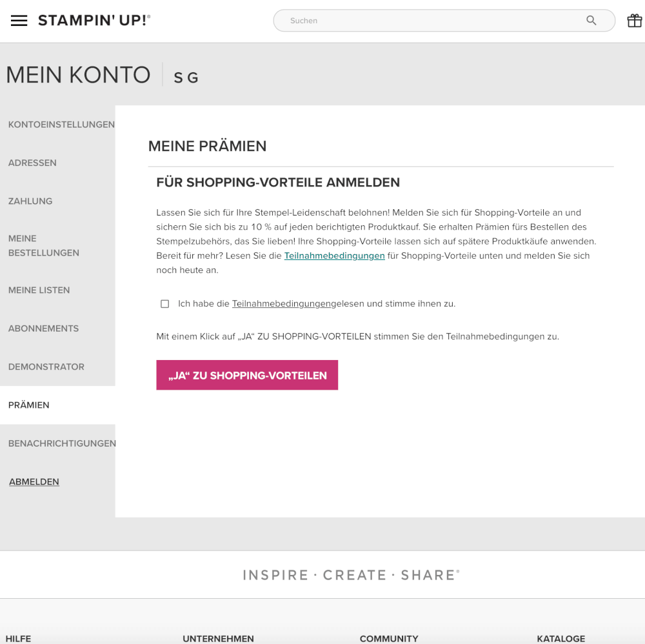Open the gift icon in header
645x644 pixels.
(634, 21)
